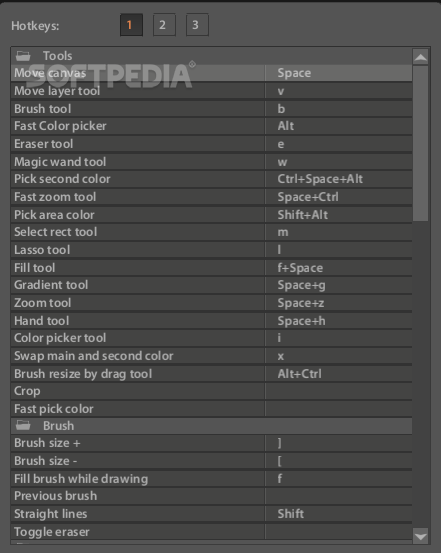Click the Ctrl+Space+Alt hotkey cell

pyautogui.click(x=339, y=179)
